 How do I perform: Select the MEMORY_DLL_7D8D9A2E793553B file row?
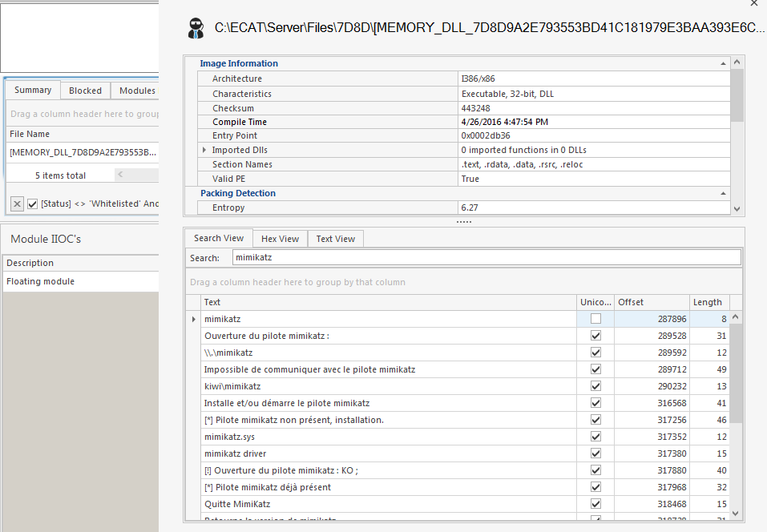coord(83,152)
